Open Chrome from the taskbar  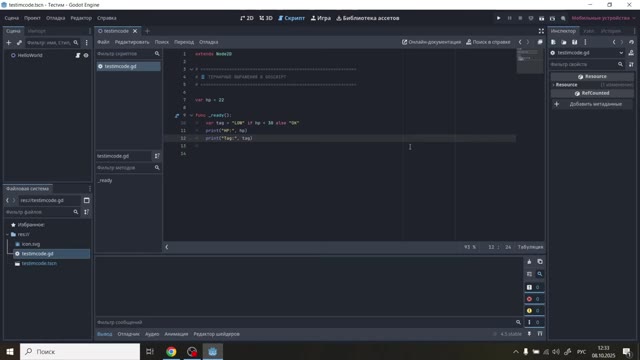click(x=171, y=351)
